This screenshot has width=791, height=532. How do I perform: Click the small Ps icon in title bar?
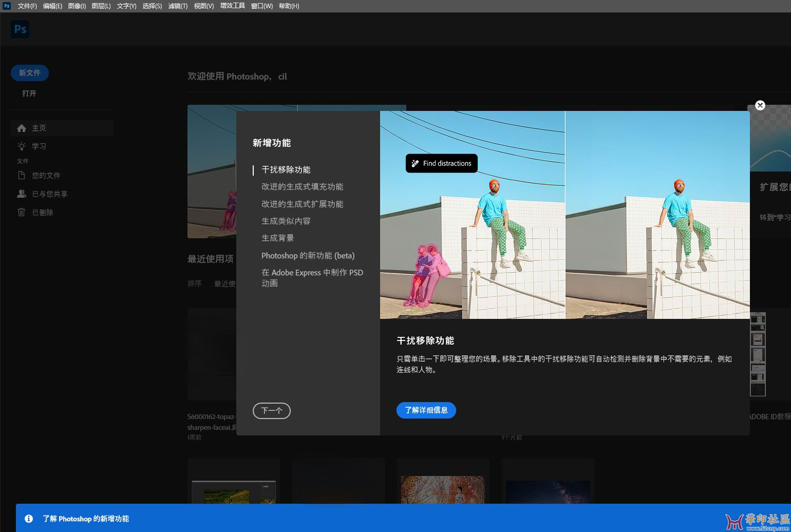pyautogui.click(x=7, y=6)
